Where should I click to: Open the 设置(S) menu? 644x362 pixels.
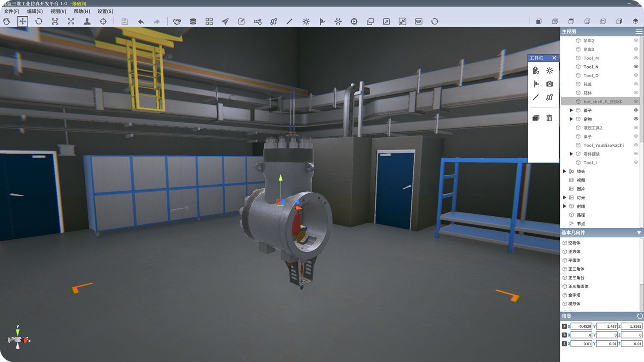105,12
